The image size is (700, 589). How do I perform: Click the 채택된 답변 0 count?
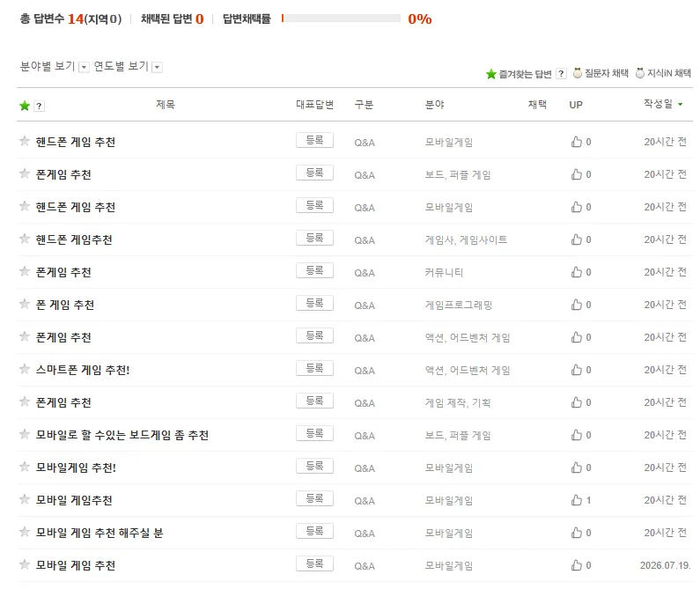[200, 18]
